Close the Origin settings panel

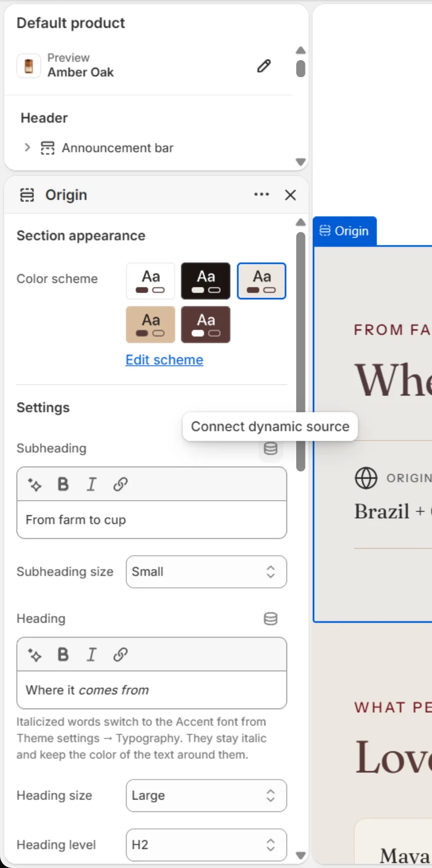(x=291, y=195)
